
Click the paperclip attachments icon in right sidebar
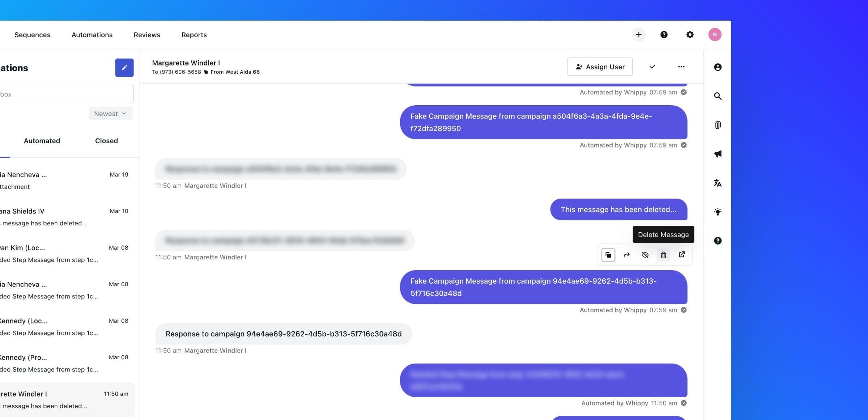[718, 125]
